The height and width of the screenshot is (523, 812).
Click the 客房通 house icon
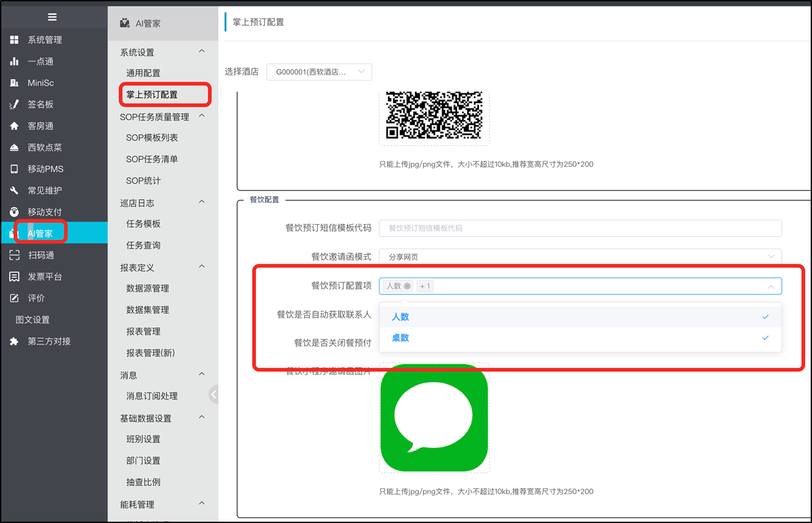pyautogui.click(x=14, y=126)
